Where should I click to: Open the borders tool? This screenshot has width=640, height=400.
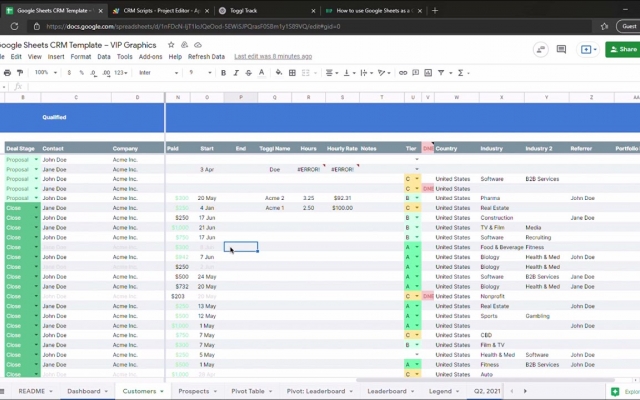(x=292, y=73)
